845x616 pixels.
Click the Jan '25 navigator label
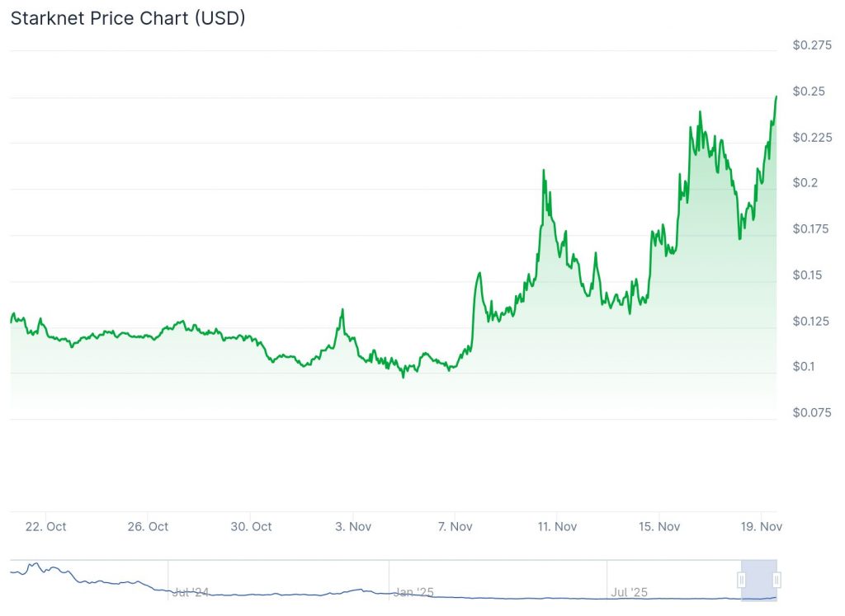pos(412,592)
